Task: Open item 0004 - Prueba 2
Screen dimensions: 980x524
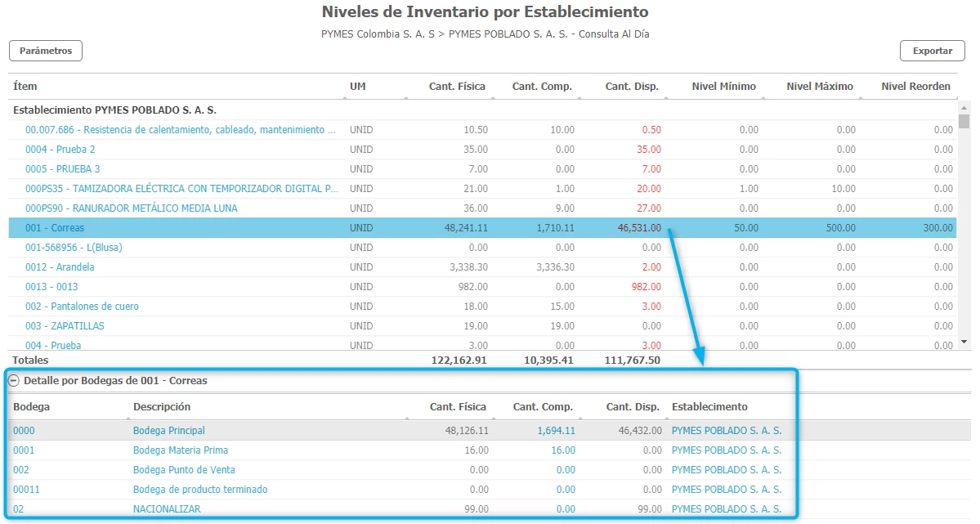Action: click(x=60, y=150)
